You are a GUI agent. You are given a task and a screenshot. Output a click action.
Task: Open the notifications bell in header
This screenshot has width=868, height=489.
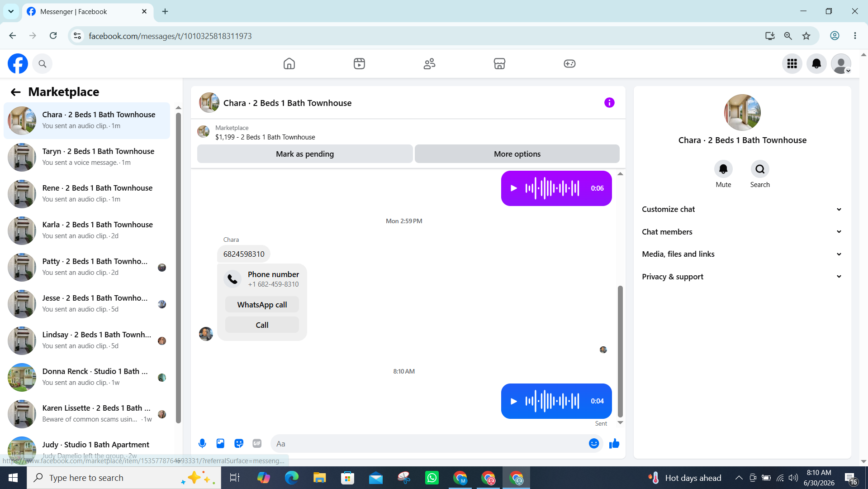tap(816, 64)
